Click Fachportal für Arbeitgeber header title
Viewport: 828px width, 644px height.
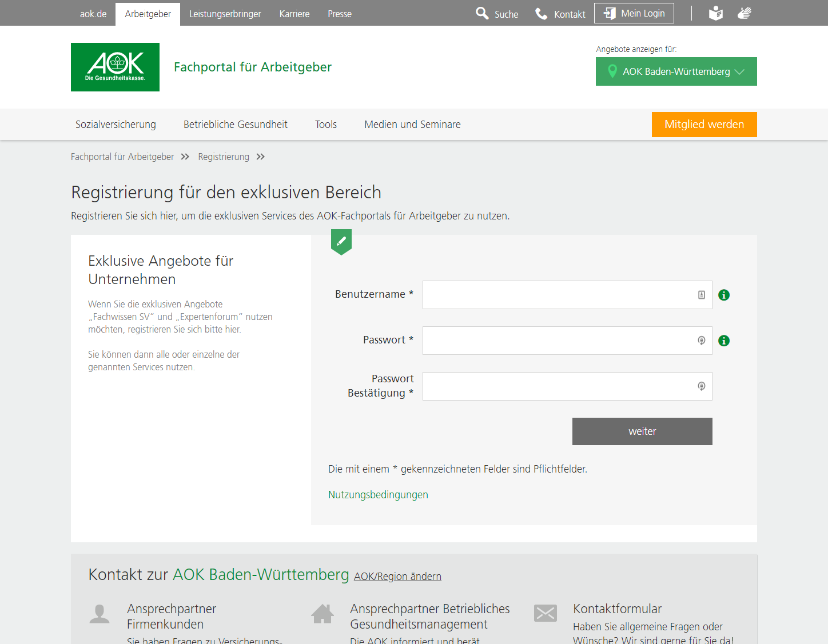click(253, 67)
